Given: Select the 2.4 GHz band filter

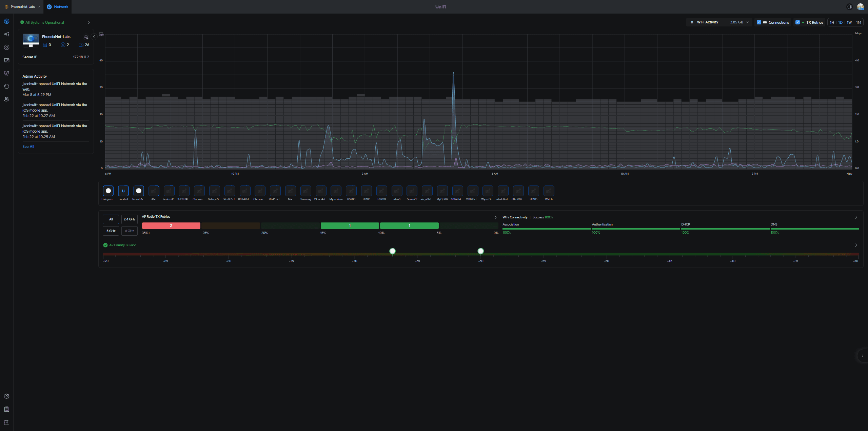Looking at the screenshot, I should (129, 219).
